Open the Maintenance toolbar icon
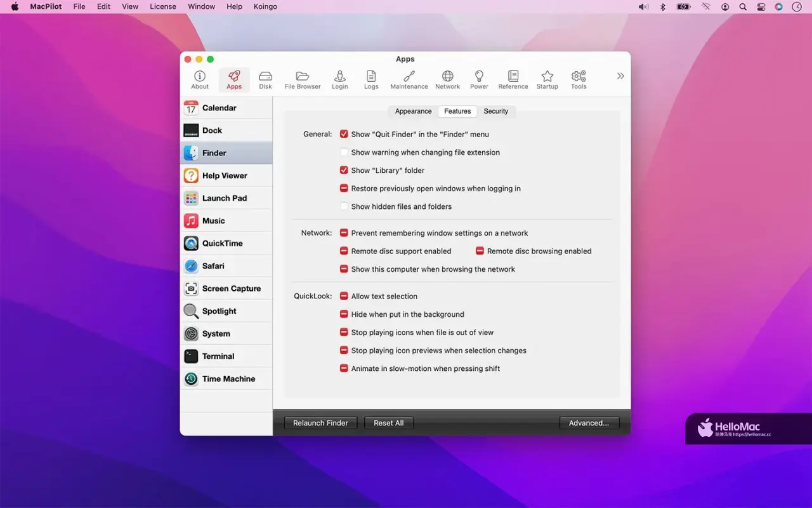This screenshot has height=508, width=812. click(409, 80)
